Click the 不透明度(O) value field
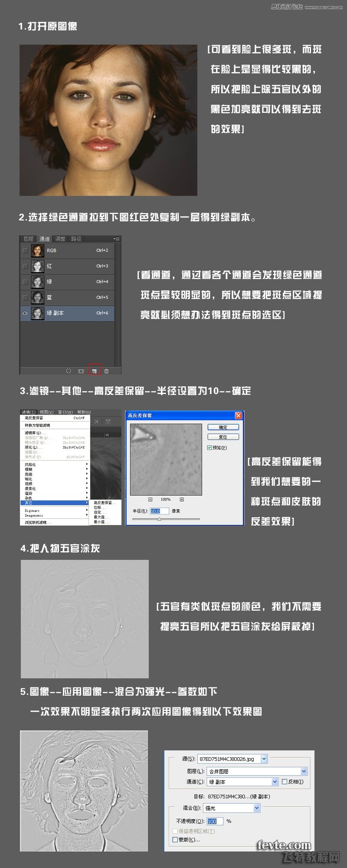The image size is (347, 868). (215, 821)
